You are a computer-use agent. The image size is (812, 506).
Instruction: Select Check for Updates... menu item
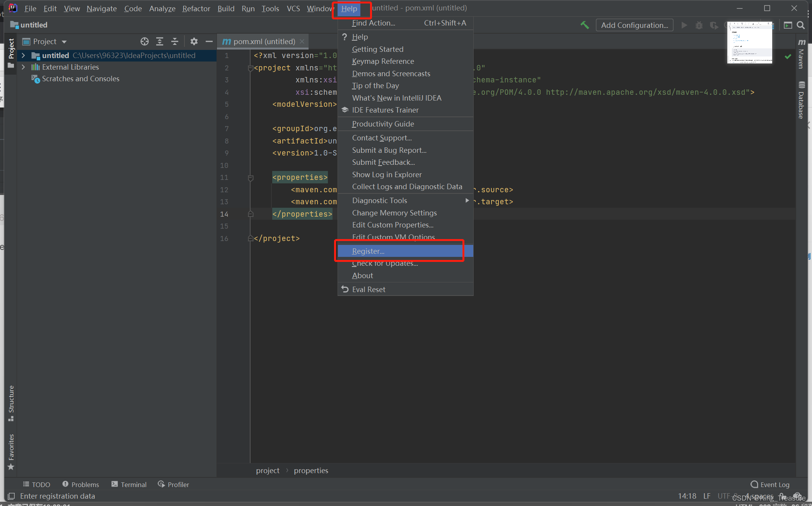pyautogui.click(x=405, y=263)
